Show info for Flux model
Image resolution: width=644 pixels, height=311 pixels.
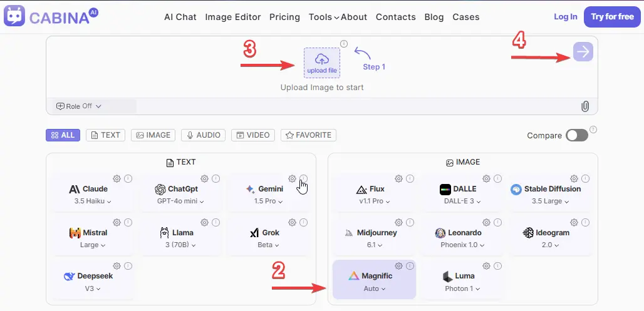[x=410, y=178]
